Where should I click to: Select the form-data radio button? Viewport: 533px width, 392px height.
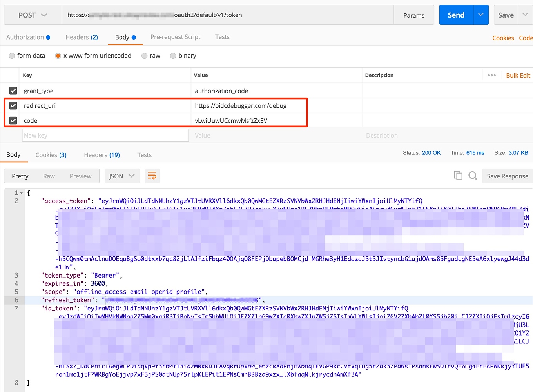click(12, 56)
